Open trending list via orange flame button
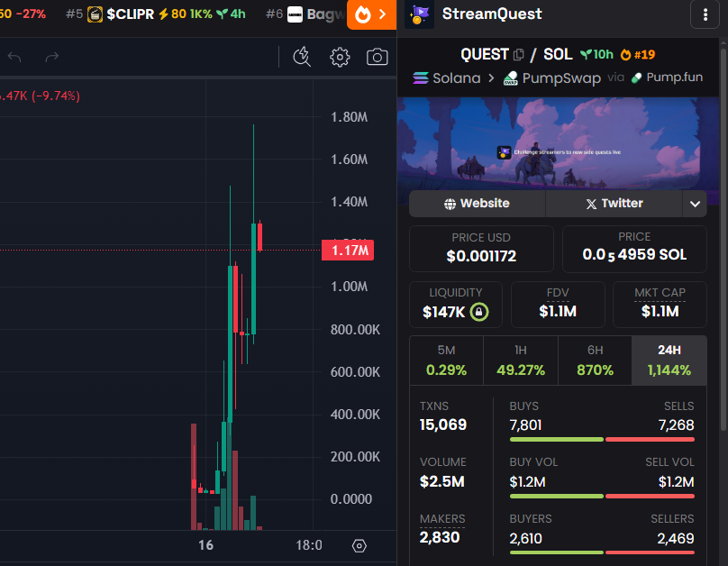 click(x=371, y=14)
